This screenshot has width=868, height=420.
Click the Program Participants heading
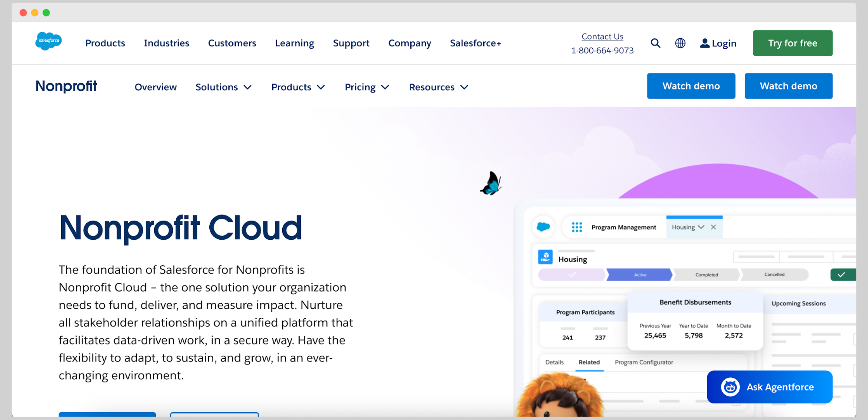pos(585,312)
